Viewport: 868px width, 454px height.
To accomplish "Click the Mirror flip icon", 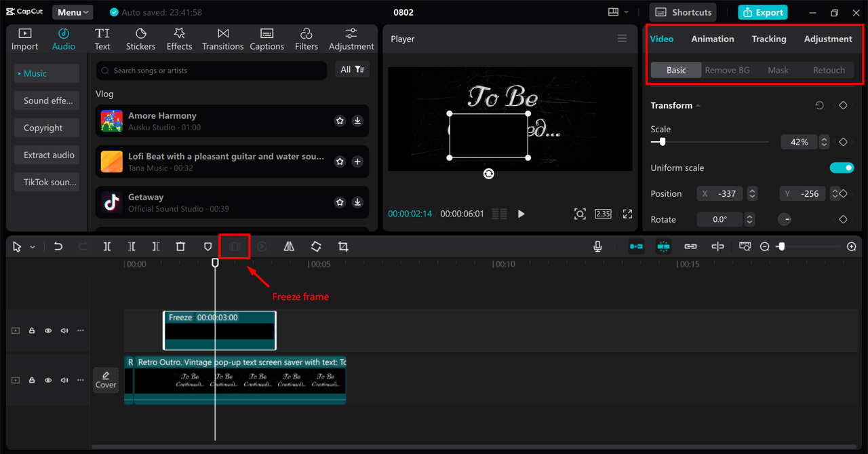I will [289, 246].
